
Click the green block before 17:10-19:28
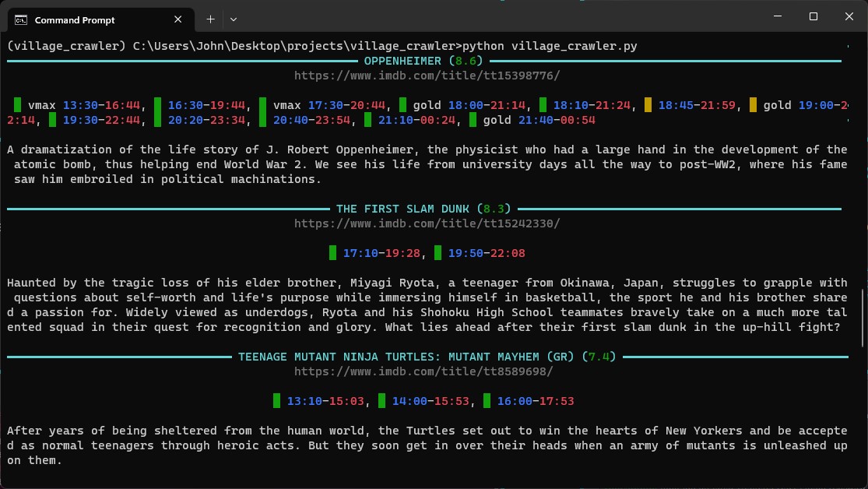(332, 252)
